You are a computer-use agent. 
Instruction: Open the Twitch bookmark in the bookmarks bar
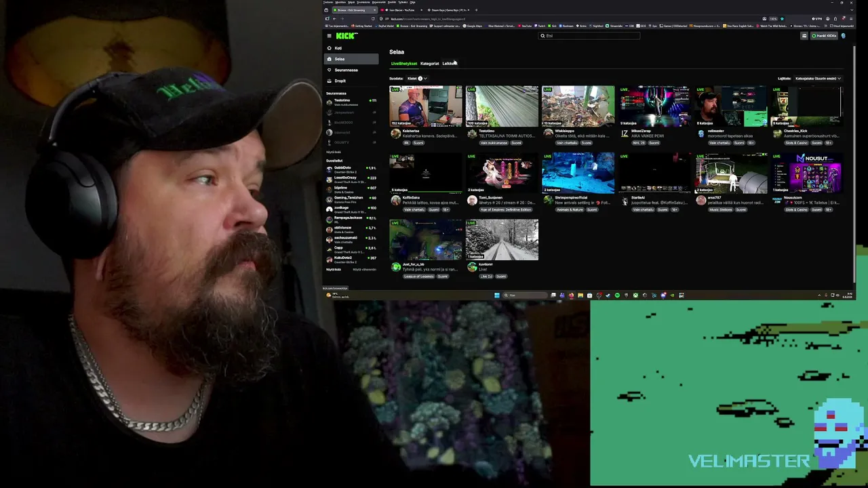point(540,26)
